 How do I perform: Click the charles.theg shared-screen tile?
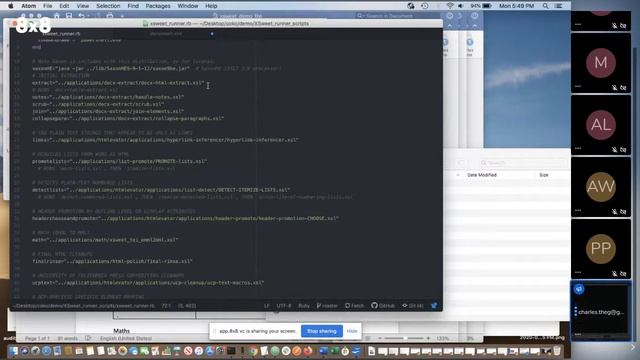(x=600, y=311)
